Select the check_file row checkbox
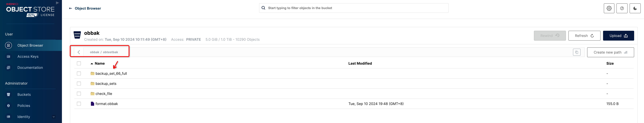The image size is (644, 123). [x=79, y=94]
